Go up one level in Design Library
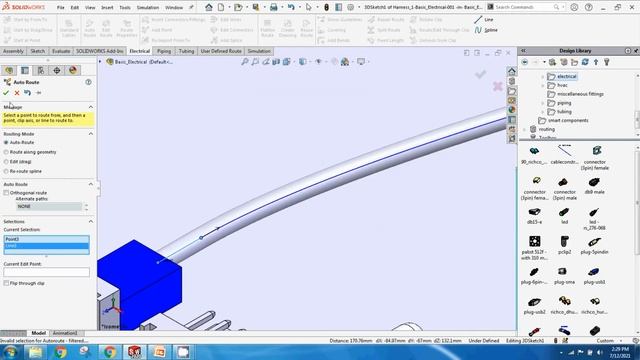The image size is (640, 360). point(596,62)
